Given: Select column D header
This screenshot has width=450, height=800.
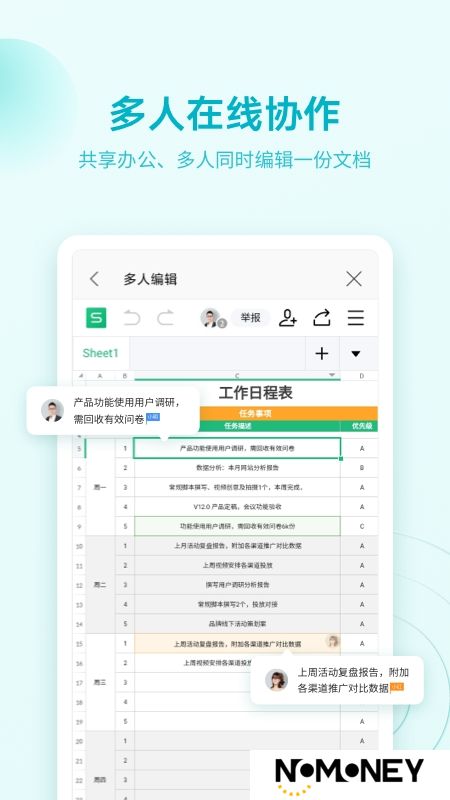Looking at the screenshot, I should tap(361, 376).
